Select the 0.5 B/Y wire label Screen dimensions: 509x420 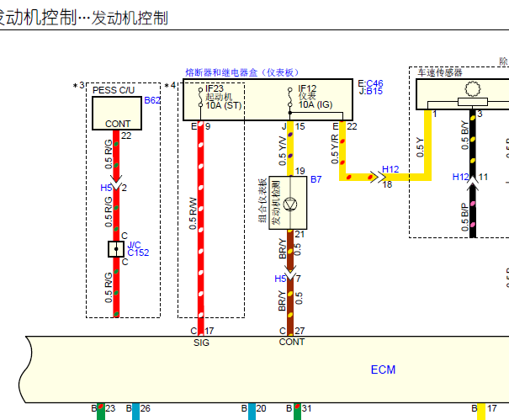tap(465, 136)
